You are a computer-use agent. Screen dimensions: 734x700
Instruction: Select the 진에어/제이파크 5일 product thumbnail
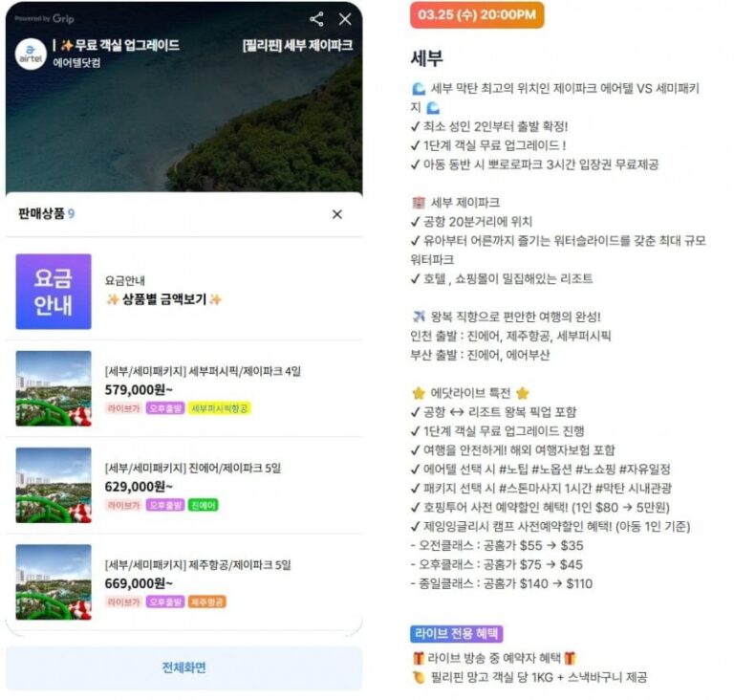click(54, 486)
